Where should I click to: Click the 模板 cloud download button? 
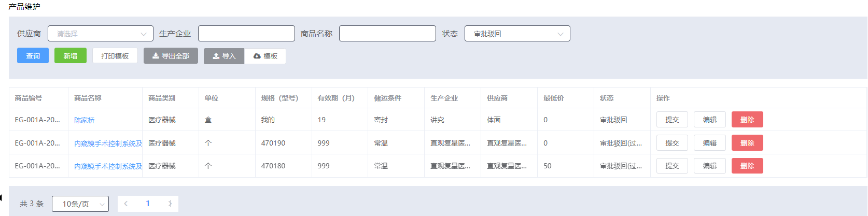[265, 56]
